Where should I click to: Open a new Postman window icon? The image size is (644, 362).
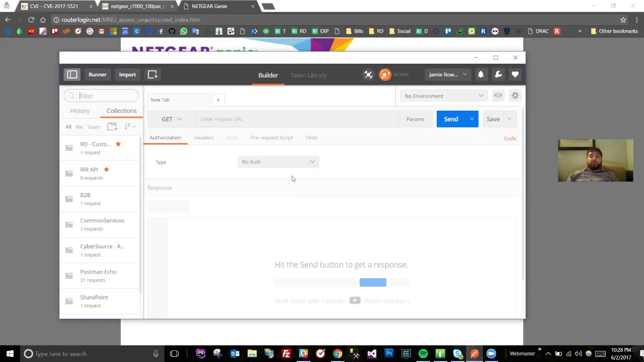pyautogui.click(x=152, y=74)
